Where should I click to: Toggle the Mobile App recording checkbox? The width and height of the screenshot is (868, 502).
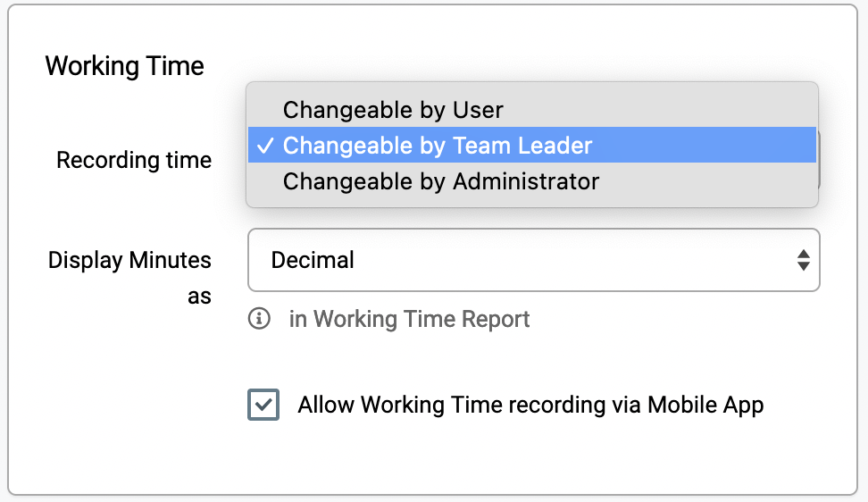[x=263, y=405]
